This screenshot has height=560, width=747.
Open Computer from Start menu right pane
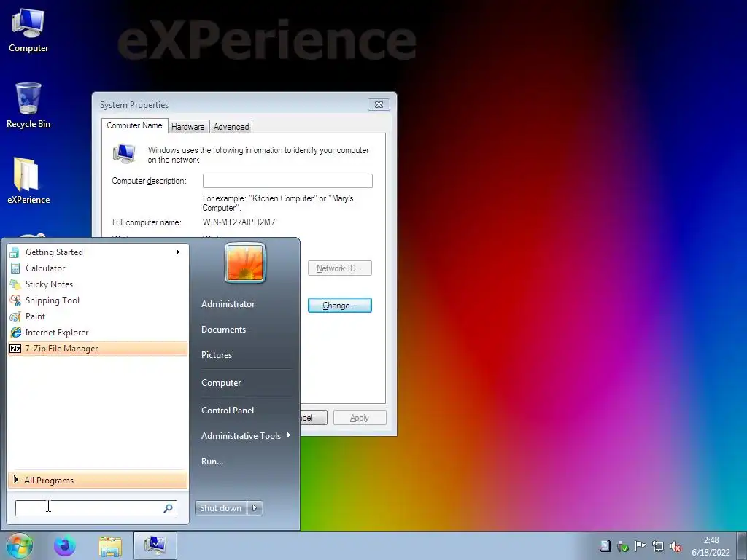221,383
